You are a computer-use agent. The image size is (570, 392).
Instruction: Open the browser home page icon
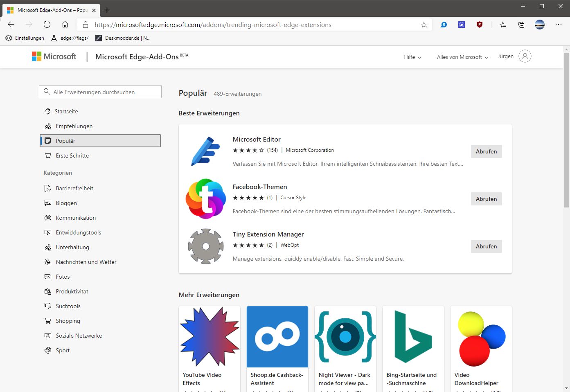pos(65,25)
